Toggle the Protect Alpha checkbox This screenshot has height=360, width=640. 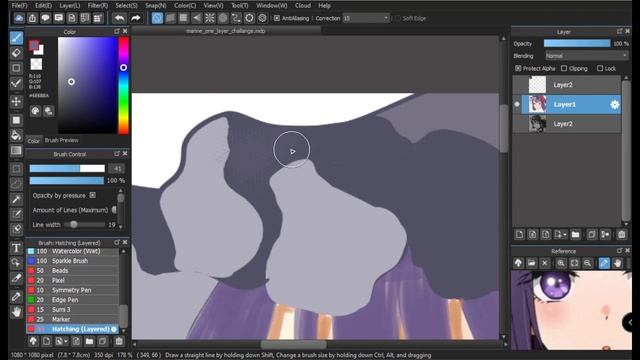pyautogui.click(x=518, y=68)
